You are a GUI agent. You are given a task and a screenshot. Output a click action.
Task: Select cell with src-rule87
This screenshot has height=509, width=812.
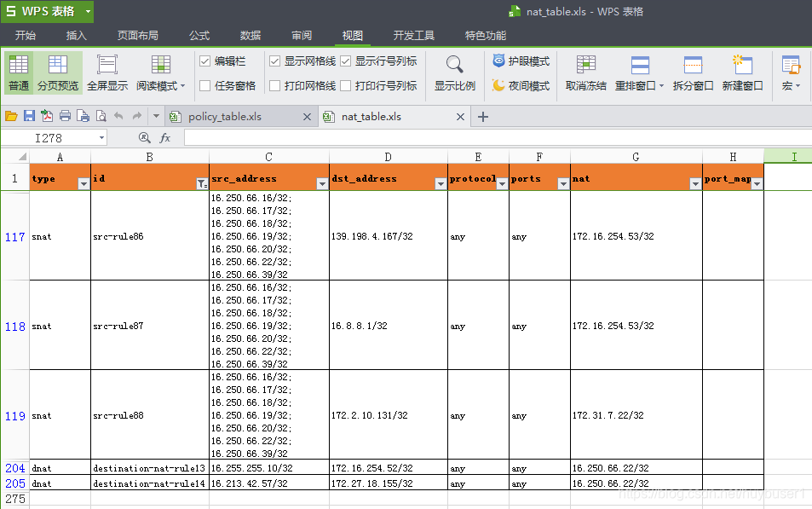150,326
